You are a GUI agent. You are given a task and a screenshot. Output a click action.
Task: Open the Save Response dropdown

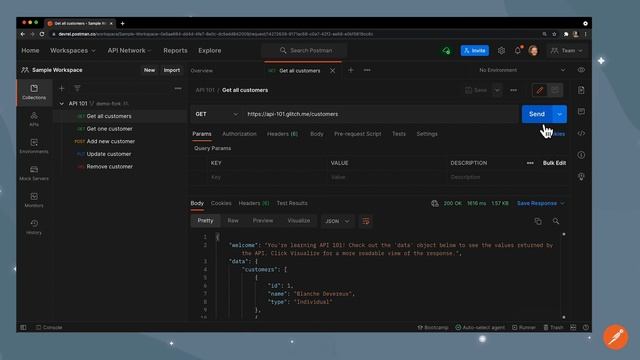click(540, 203)
